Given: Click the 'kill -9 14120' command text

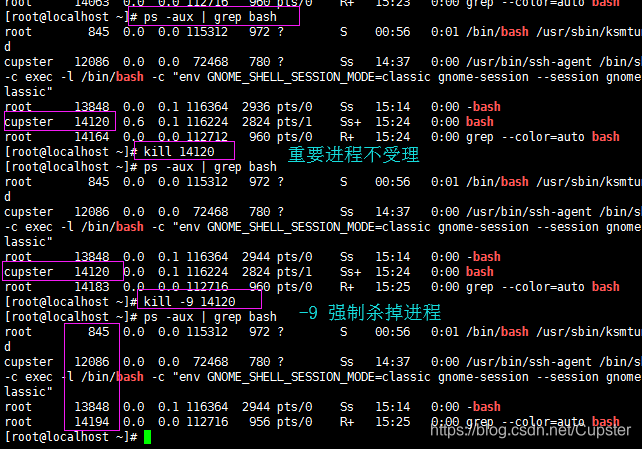Looking at the screenshot, I should click(x=189, y=302).
